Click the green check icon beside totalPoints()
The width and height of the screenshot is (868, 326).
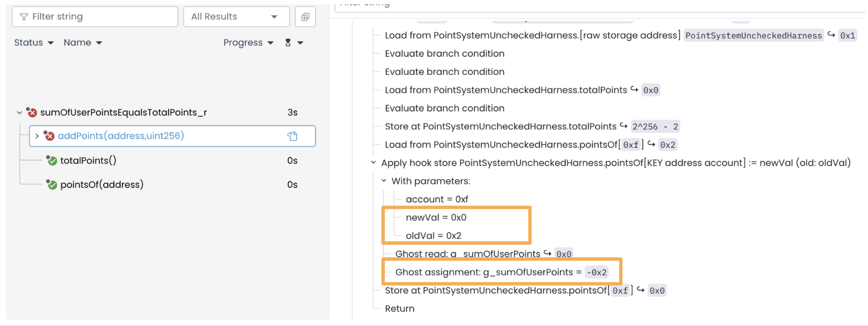(x=52, y=160)
